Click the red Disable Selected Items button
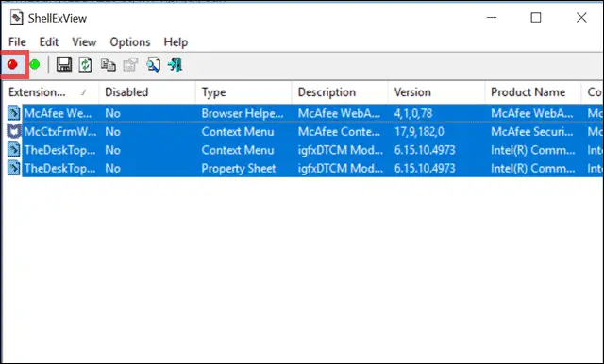 coord(12,65)
